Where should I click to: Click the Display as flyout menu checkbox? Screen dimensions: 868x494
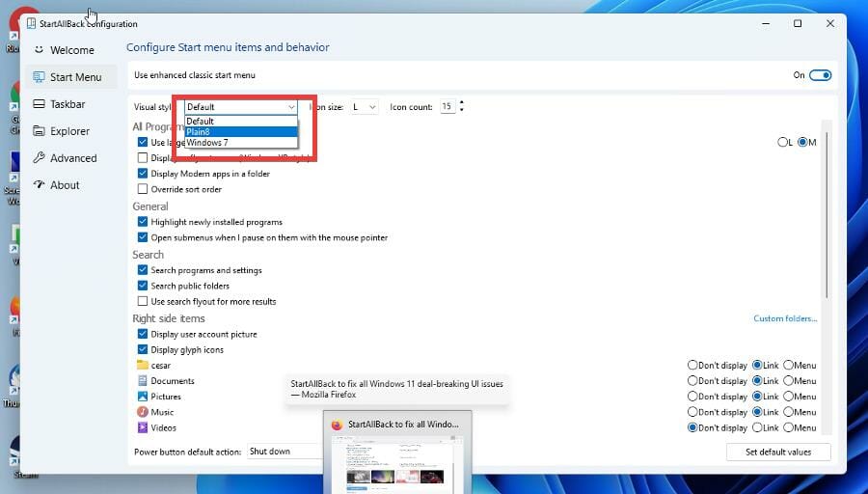coord(143,158)
